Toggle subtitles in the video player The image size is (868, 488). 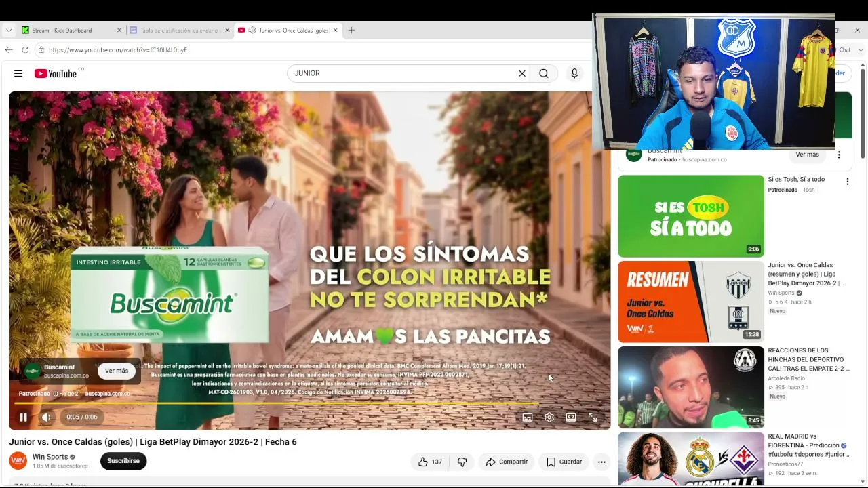point(528,418)
